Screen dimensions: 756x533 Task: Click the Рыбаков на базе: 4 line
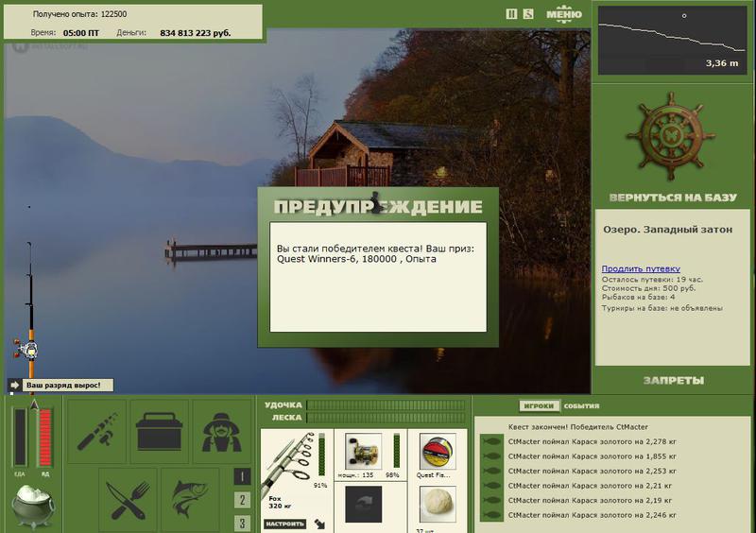639,297
